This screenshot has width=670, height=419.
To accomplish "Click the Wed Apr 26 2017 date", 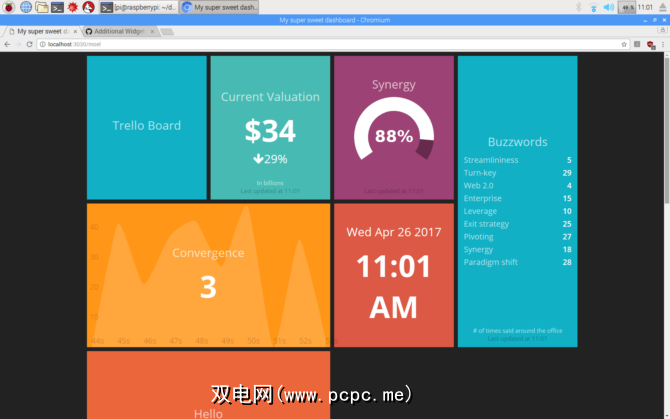I will 394,232.
